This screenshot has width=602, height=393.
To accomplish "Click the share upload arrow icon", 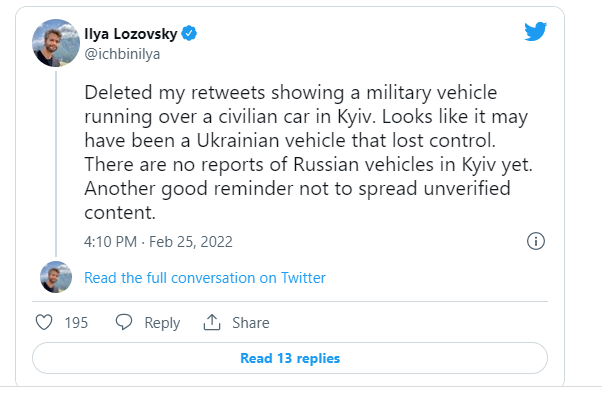I will [212, 322].
